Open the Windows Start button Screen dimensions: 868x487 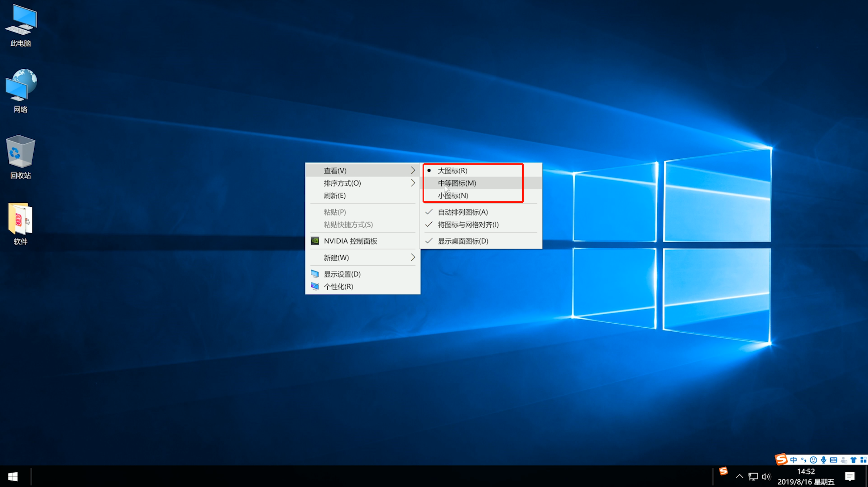click(x=13, y=477)
